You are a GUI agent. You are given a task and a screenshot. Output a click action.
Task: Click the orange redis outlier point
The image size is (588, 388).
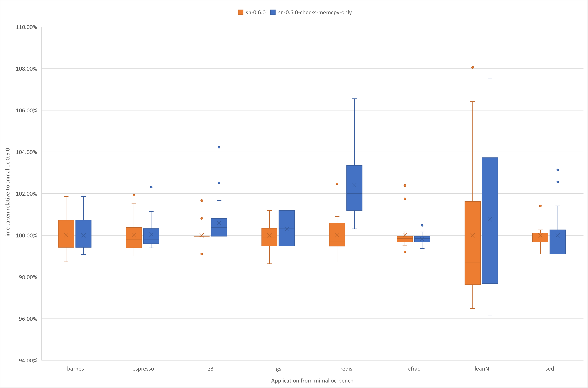coord(337,184)
